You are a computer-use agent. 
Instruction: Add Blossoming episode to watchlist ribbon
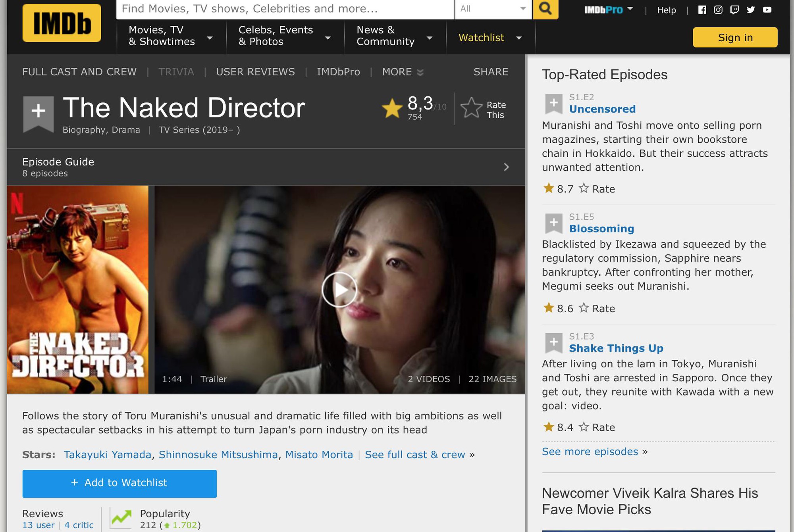point(553,224)
